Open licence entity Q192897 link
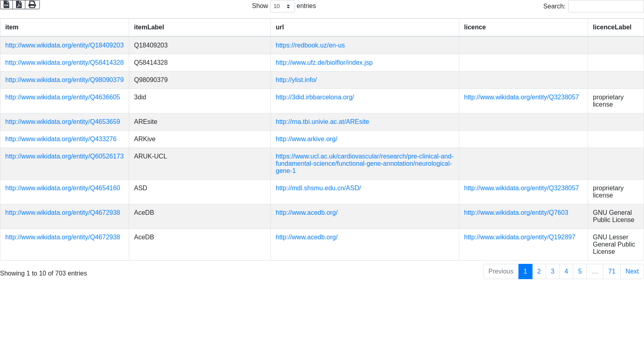 click(520, 237)
